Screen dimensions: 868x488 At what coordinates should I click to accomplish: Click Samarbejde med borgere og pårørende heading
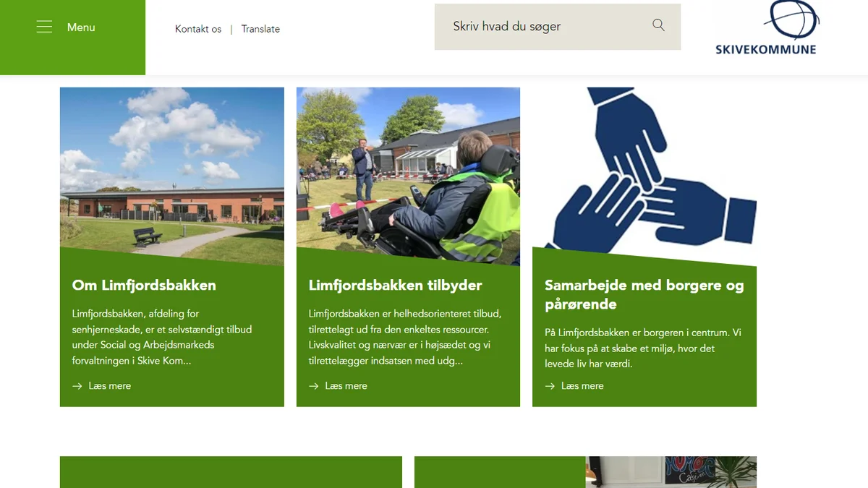point(644,294)
